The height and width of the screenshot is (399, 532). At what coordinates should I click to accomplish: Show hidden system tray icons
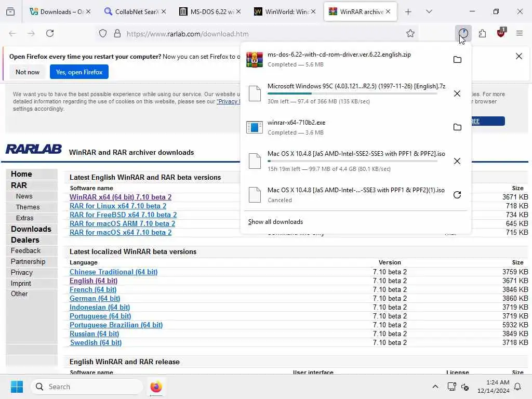(x=435, y=387)
